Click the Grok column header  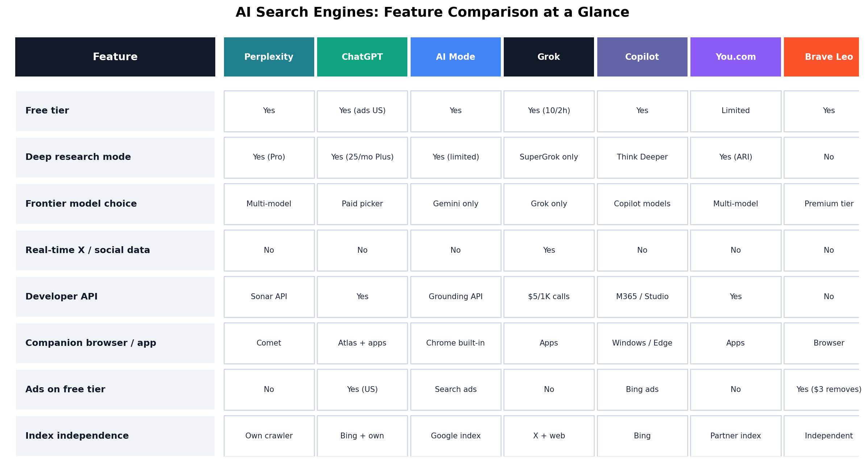pos(549,57)
